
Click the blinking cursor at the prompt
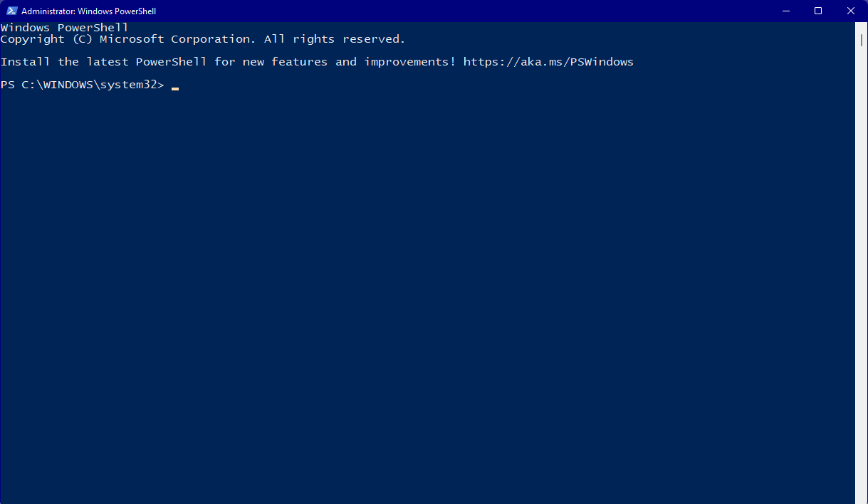click(174, 89)
